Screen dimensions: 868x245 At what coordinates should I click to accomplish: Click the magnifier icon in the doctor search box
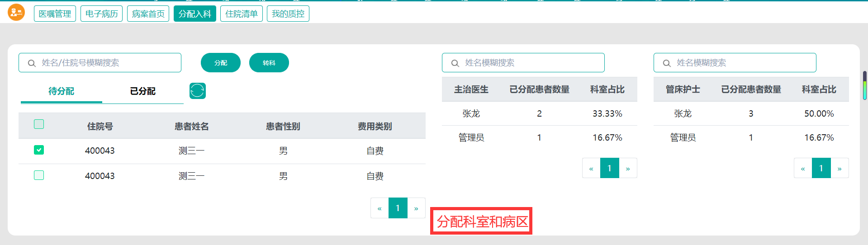[x=455, y=63]
